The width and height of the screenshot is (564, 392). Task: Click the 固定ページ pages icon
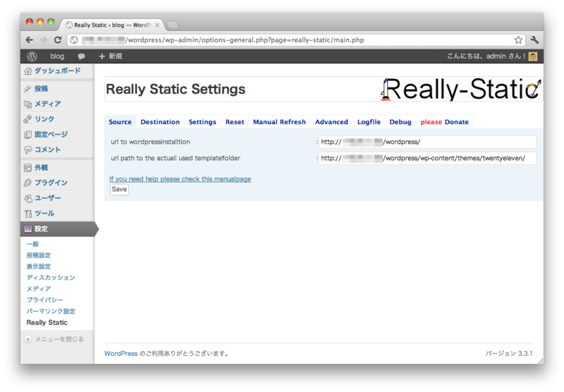pos(27,135)
